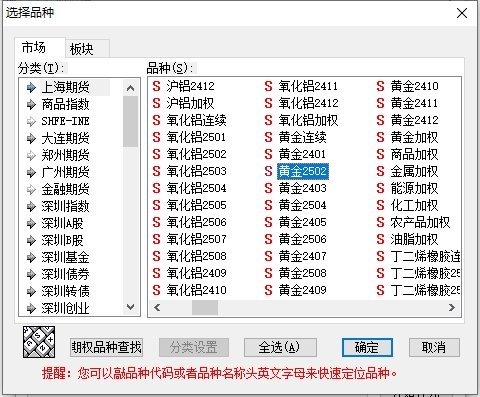Screen dimensions: 480x397
Task: Click arrow icon beside 深圳基金
Action: tap(31, 257)
